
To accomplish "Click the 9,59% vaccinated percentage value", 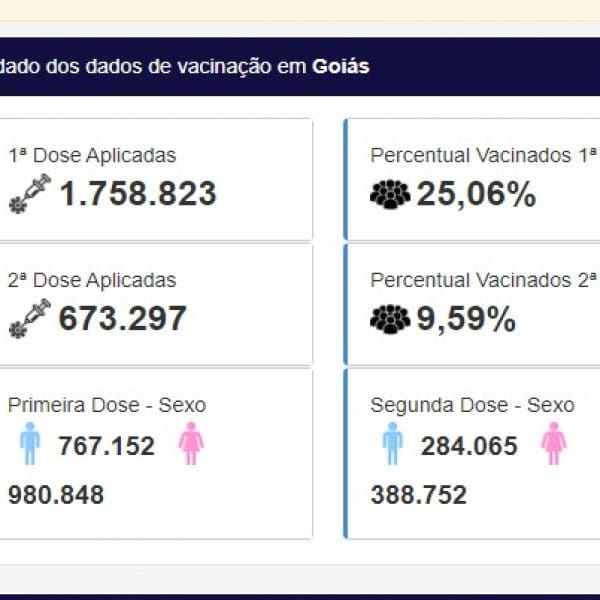I will [x=467, y=319].
